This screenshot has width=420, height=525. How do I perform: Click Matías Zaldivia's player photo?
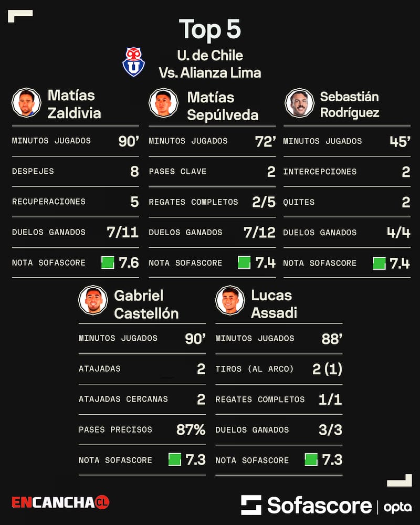(26, 103)
